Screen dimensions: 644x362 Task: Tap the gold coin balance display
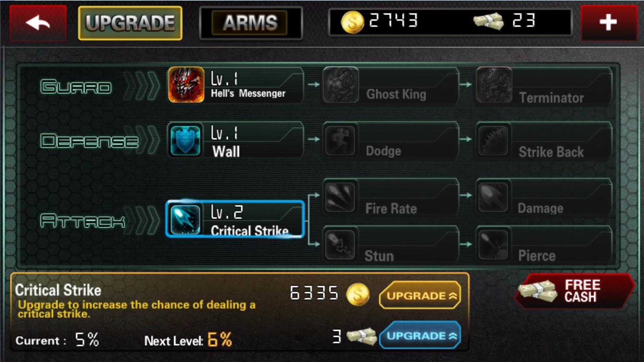coord(379,21)
